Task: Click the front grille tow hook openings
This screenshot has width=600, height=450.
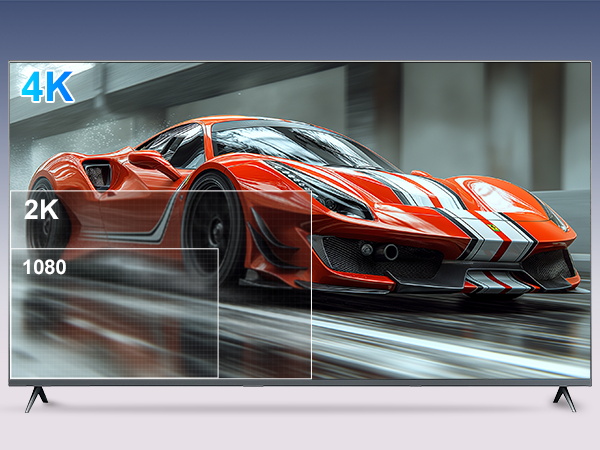Action: point(380,251)
